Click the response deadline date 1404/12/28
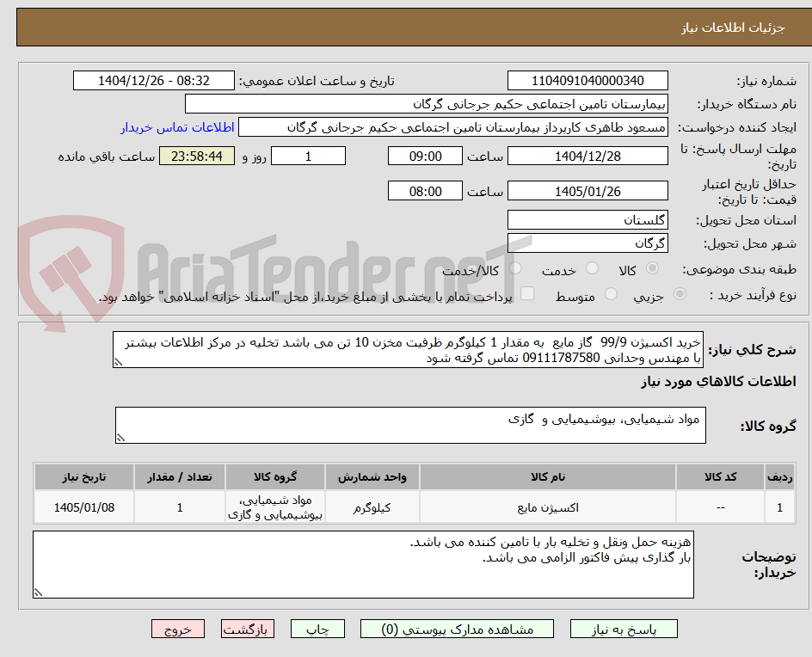This screenshot has width=812, height=657. tap(587, 156)
